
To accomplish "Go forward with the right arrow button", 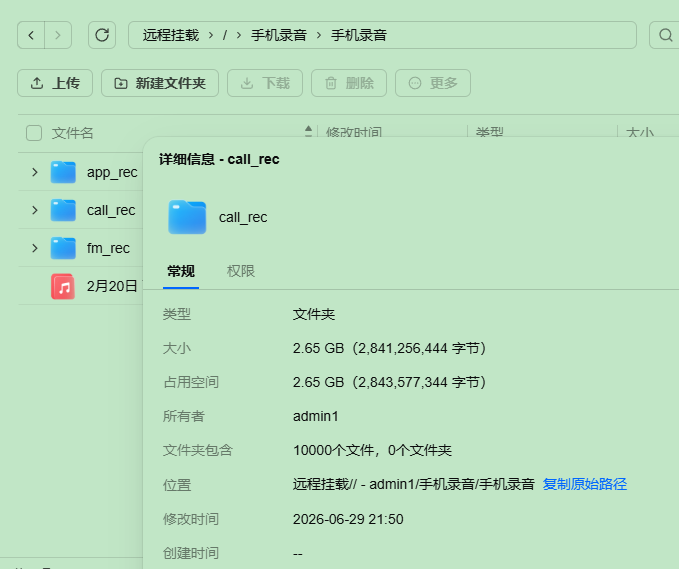I will click(58, 35).
